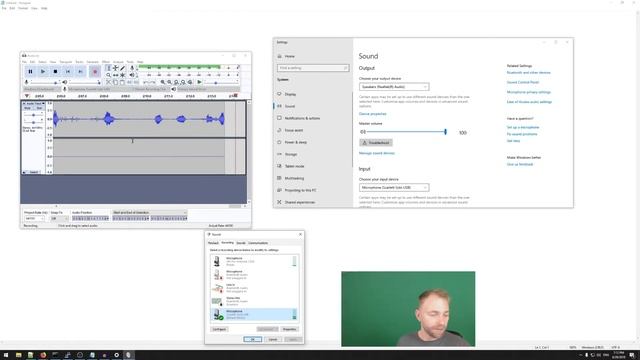640x360 pixels.
Task: Select the Time Shift tool
Action: [x=116, y=75]
